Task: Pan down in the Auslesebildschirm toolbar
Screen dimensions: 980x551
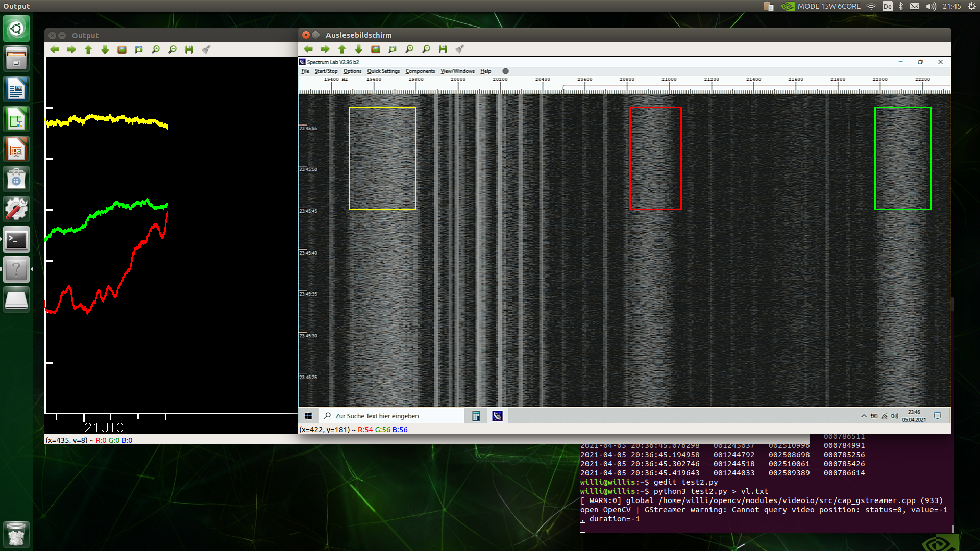Action: coord(359,49)
